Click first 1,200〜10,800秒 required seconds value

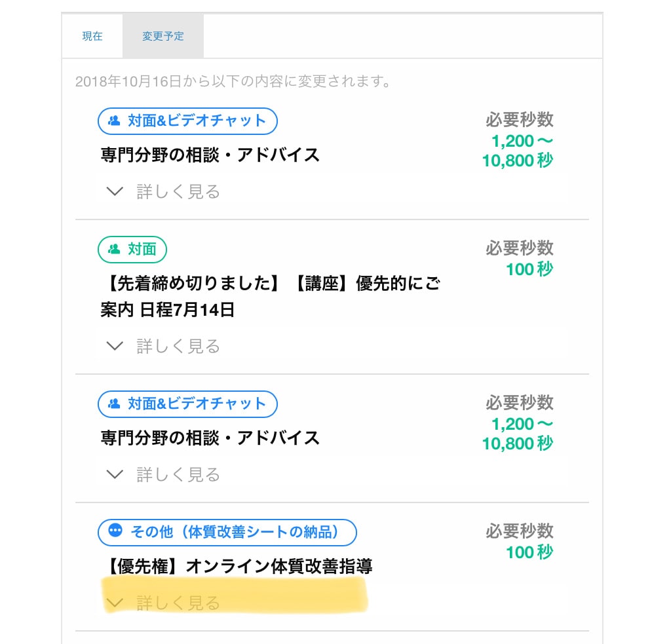click(518, 151)
